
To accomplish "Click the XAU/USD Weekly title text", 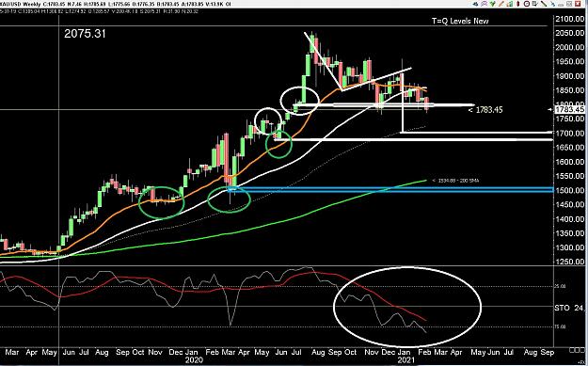I will (21, 4).
